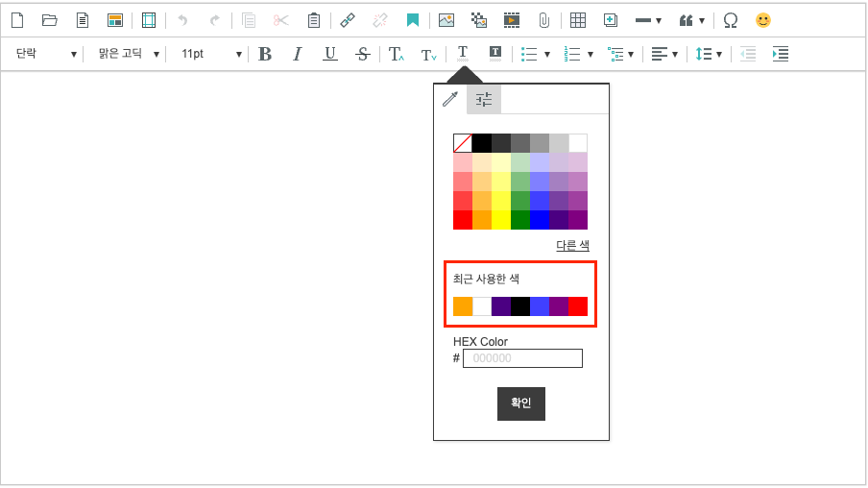Open the paragraph style dropdown 단락
The width and height of the screenshot is (868, 488).
[45, 54]
